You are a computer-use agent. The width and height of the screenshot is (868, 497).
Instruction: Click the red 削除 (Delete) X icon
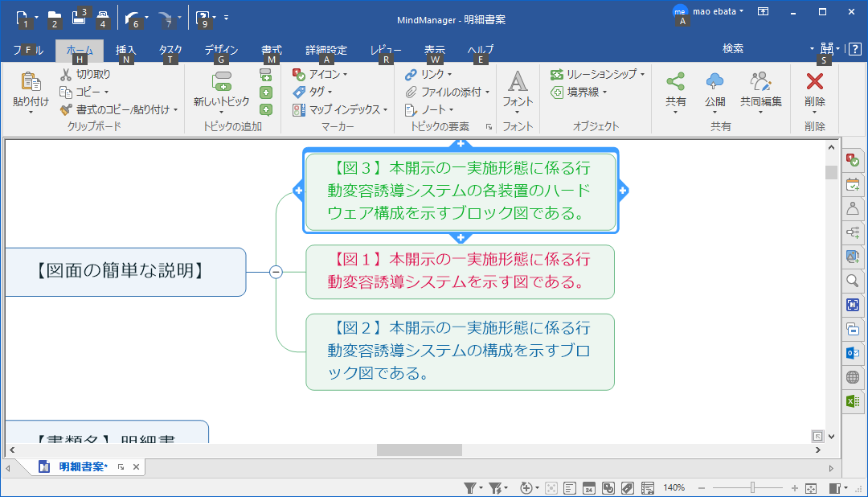pos(814,81)
